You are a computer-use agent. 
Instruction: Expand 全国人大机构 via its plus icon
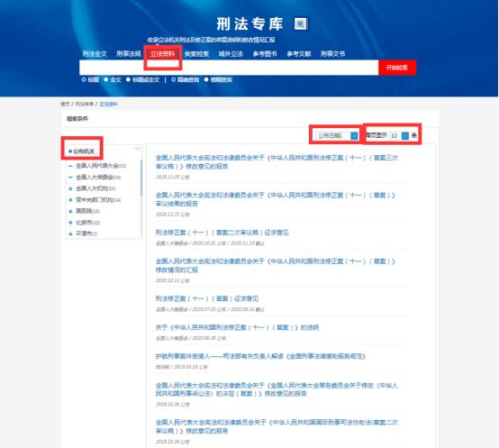point(70,188)
